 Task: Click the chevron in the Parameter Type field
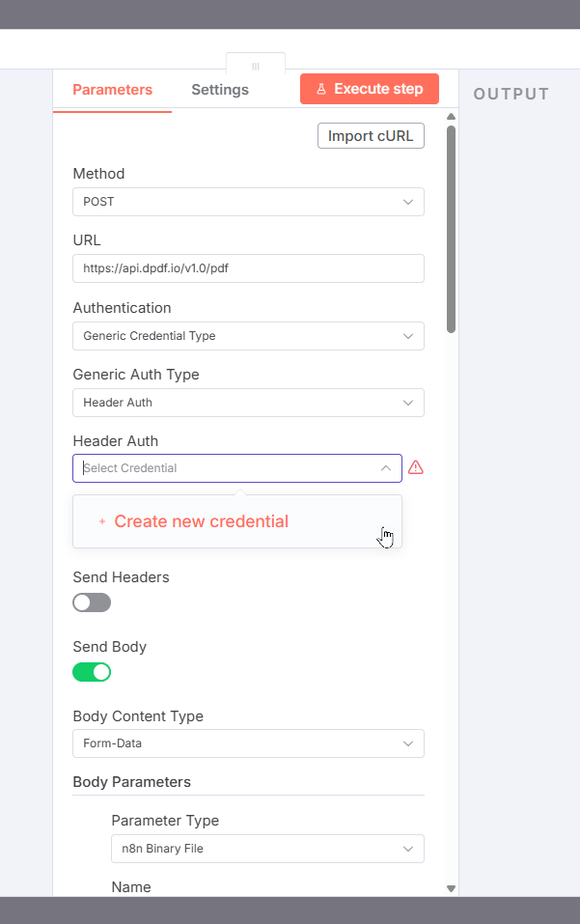coord(408,849)
